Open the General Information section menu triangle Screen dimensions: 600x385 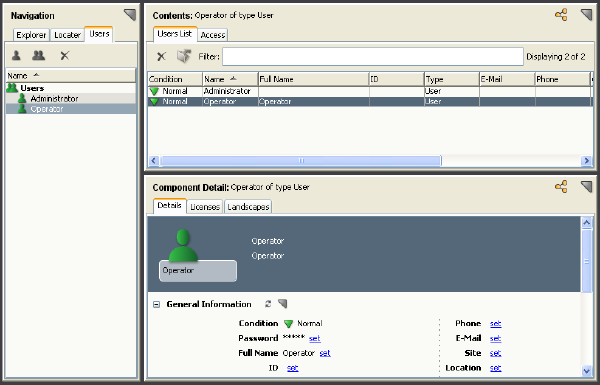coord(282,304)
